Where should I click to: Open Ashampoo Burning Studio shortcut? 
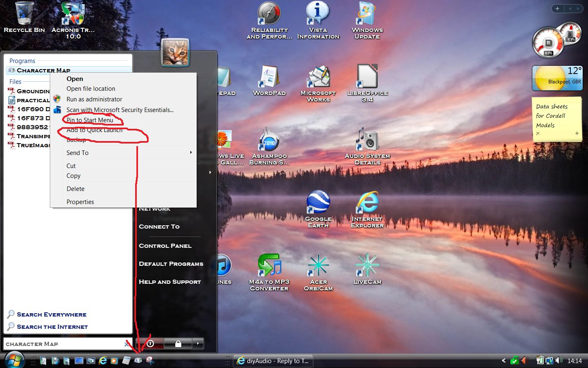click(269, 146)
